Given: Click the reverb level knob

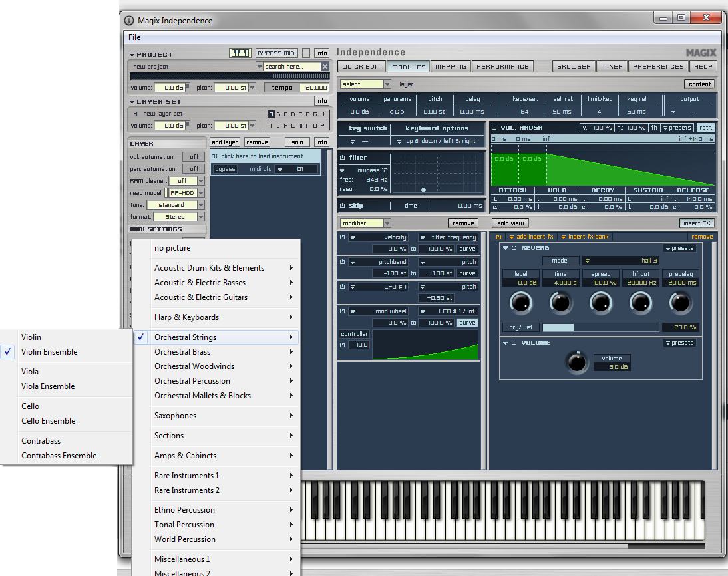Looking at the screenshot, I should click(x=520, y=303).
